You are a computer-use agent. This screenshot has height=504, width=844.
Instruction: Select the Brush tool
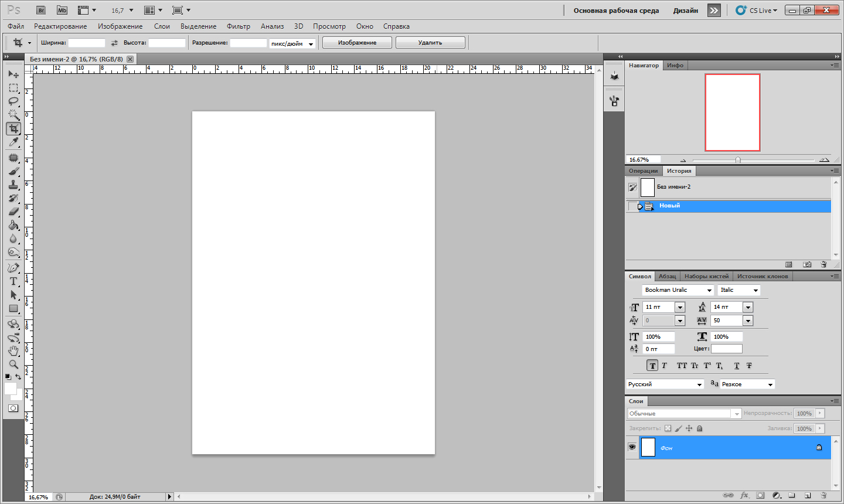click(13, 172)
